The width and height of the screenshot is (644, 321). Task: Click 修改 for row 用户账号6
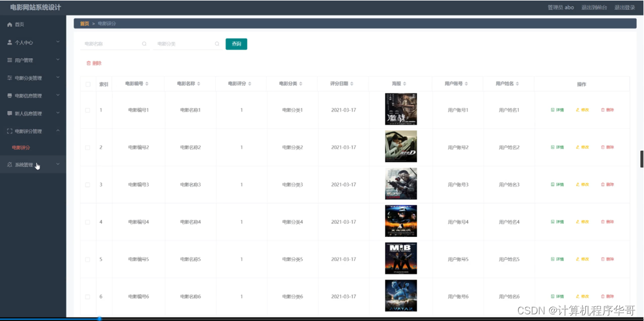click(583, 296)
